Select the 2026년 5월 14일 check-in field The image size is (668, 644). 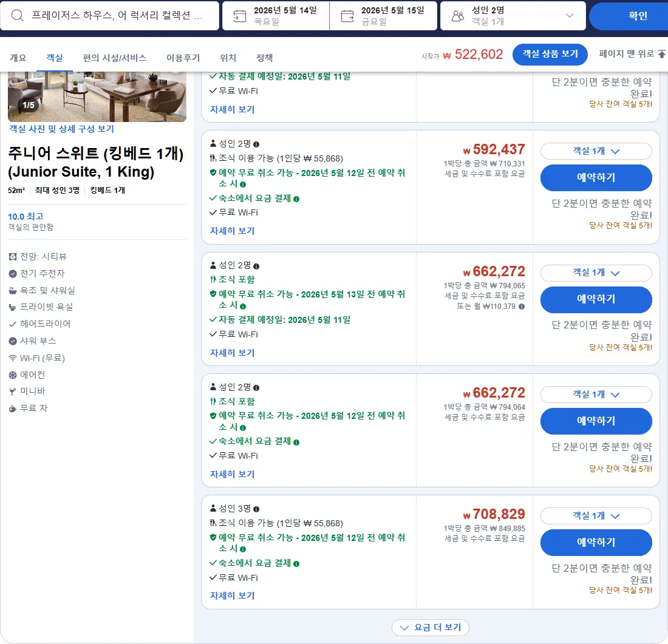[x=276, y=16]
